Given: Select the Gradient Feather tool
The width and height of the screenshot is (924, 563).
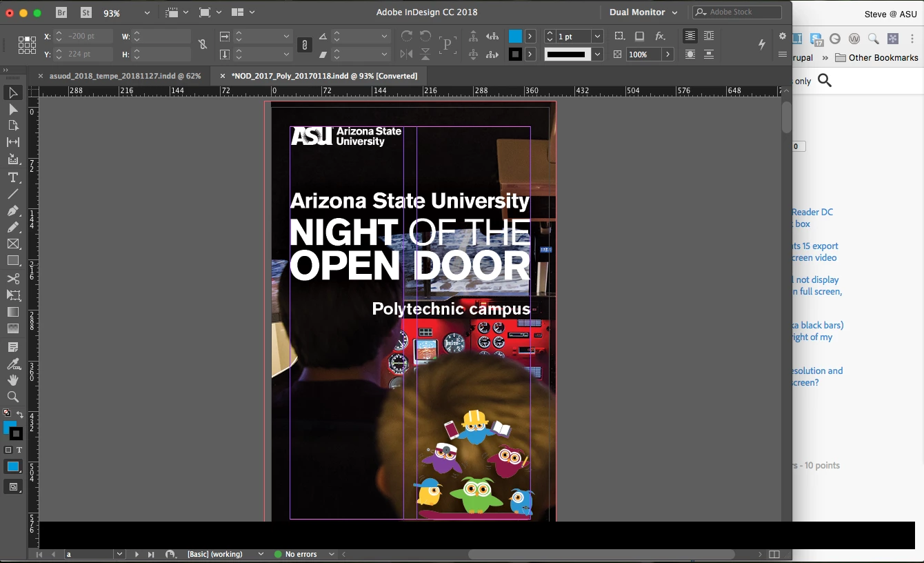Looking at the screenshot, I should (x=13, y=328).
